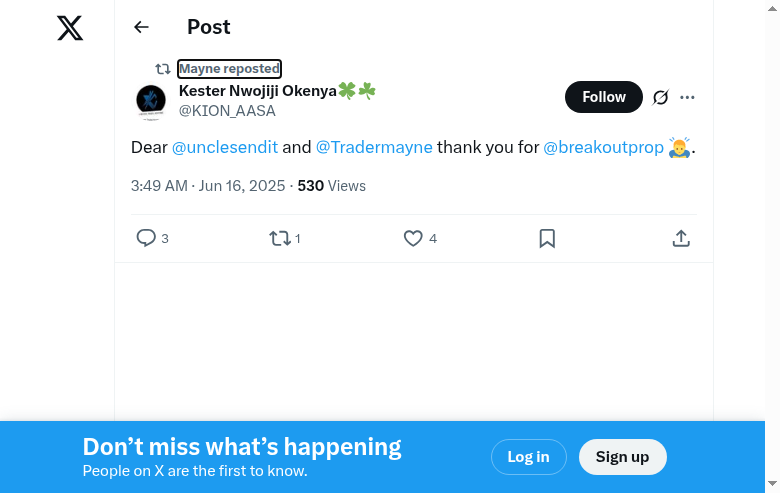Viewport: 780px width, 493px height.
Task: Open the share post icon
Action: (x=681, y=238)
